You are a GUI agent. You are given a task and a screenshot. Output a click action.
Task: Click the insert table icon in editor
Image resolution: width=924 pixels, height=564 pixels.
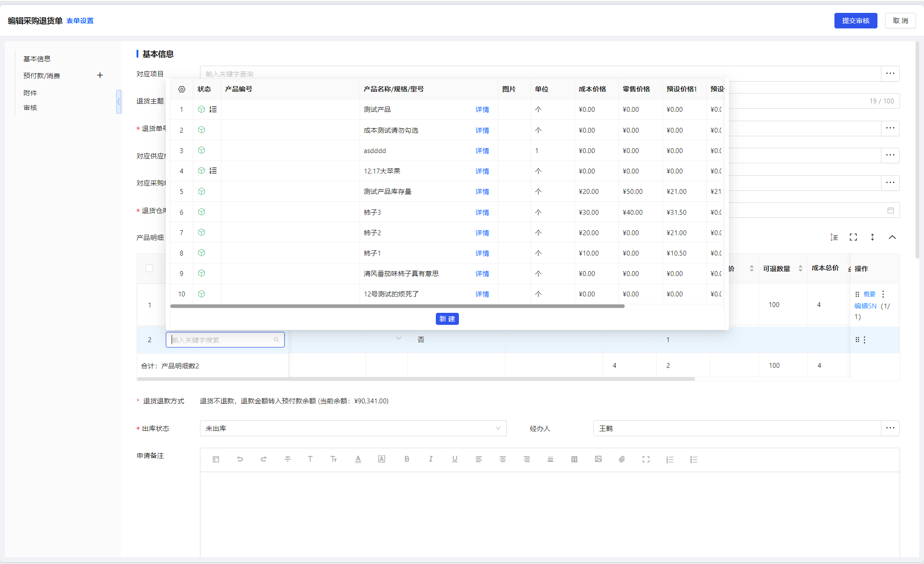[574, 459]
